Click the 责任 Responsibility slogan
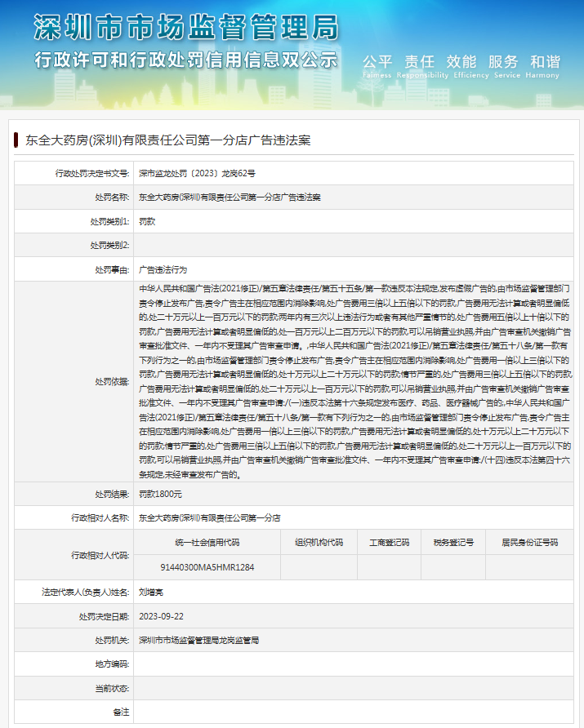This screenshot has width=584, height=728. [421, 66]
